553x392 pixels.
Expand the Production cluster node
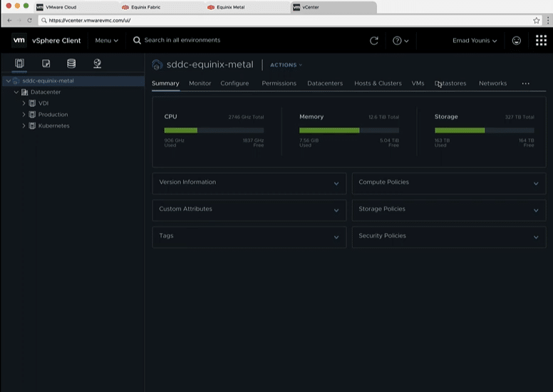[24, 115]
